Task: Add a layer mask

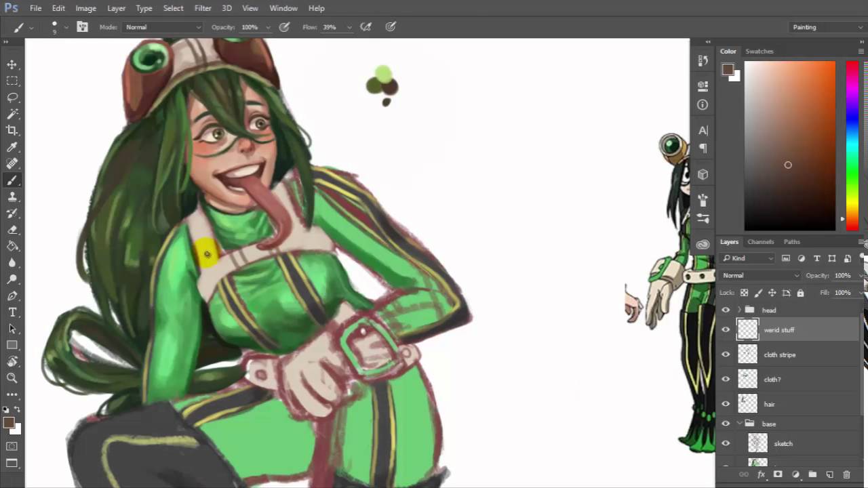Action: (x=778, y=474)
